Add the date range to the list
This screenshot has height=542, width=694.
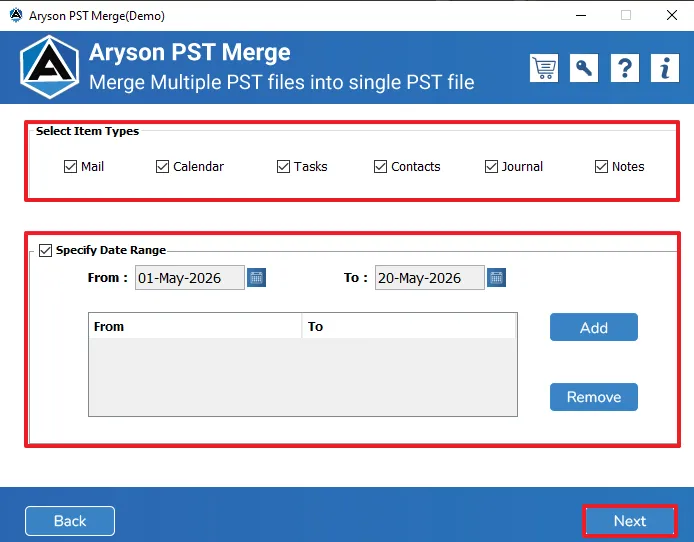(594, 327)
